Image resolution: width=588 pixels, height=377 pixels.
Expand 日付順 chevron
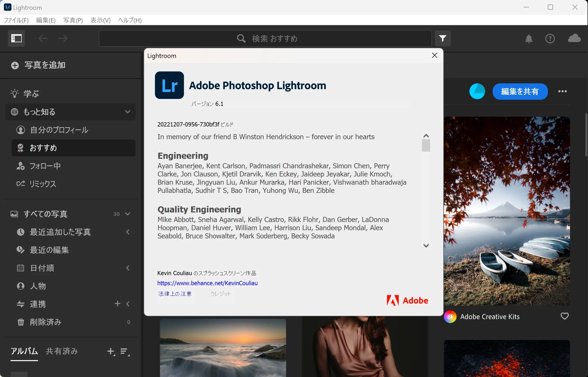tap(128, 268)
